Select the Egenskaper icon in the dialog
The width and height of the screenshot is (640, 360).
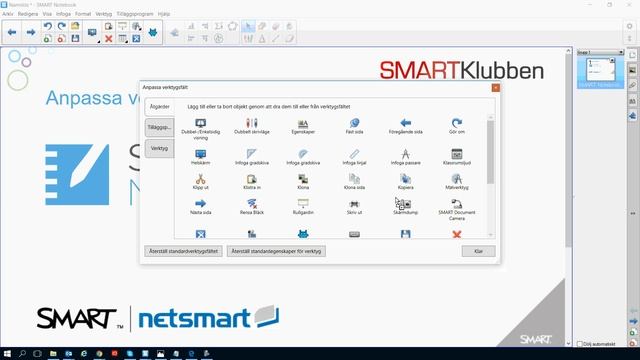[303, 123]
